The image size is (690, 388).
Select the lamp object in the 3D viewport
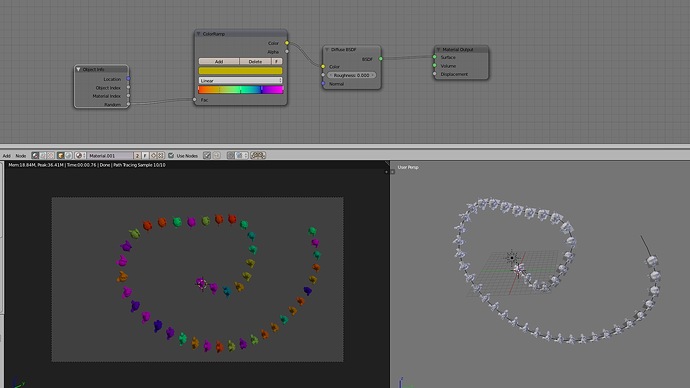[512, 257]
